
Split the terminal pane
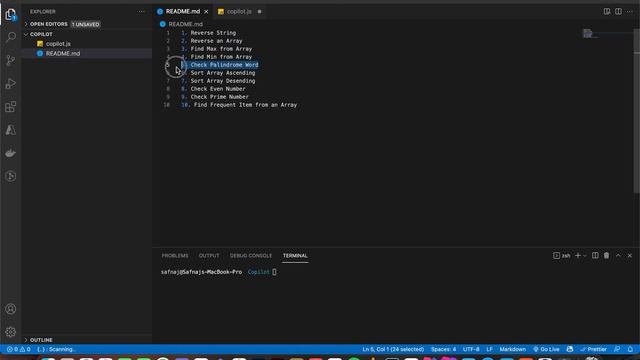click(595, 256)
